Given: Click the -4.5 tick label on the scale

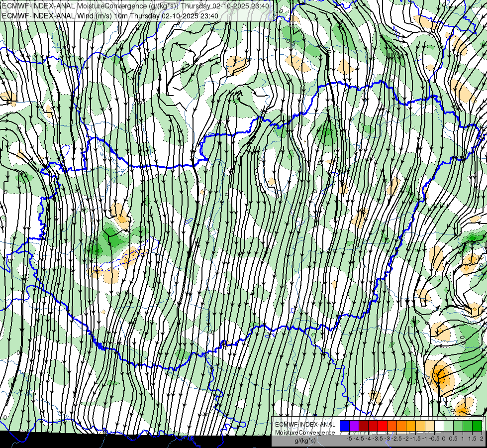Looking at the screenshot, I should (x=359, y=439).
